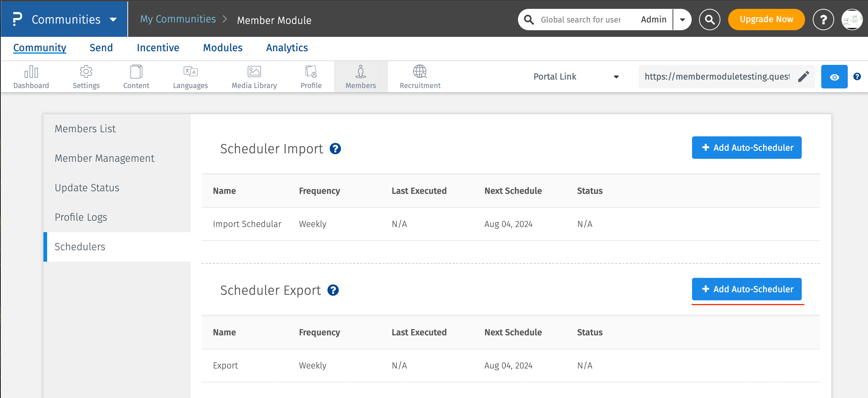Click the Upgrade Now button
The image size is (868, 398).
click(x=766, y=20)
